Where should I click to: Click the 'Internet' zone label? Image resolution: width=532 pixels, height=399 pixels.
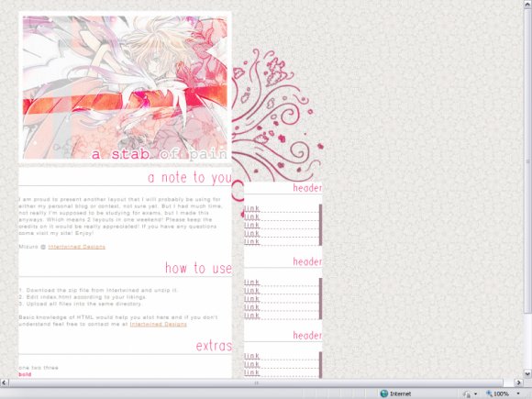tap(400, 393)
